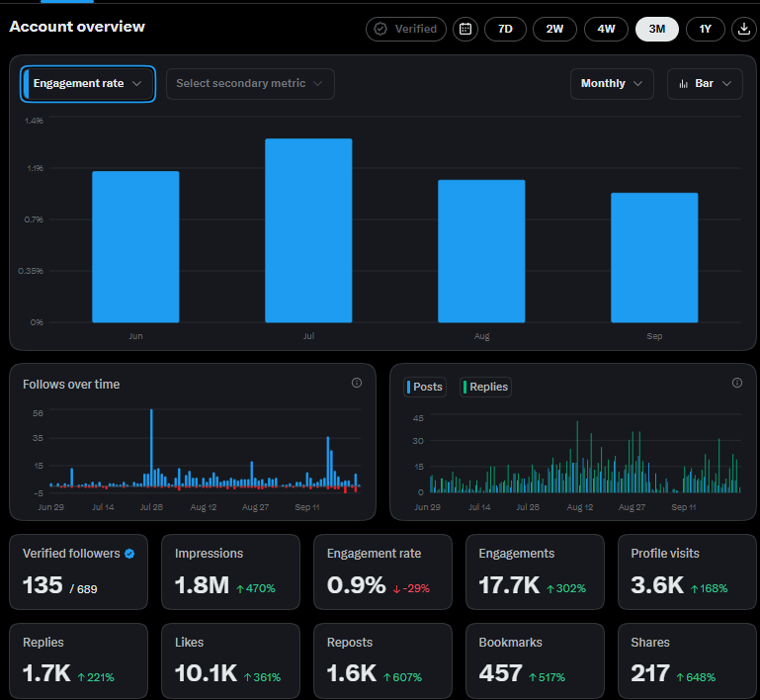Open the calendar date picker icon

465,29
